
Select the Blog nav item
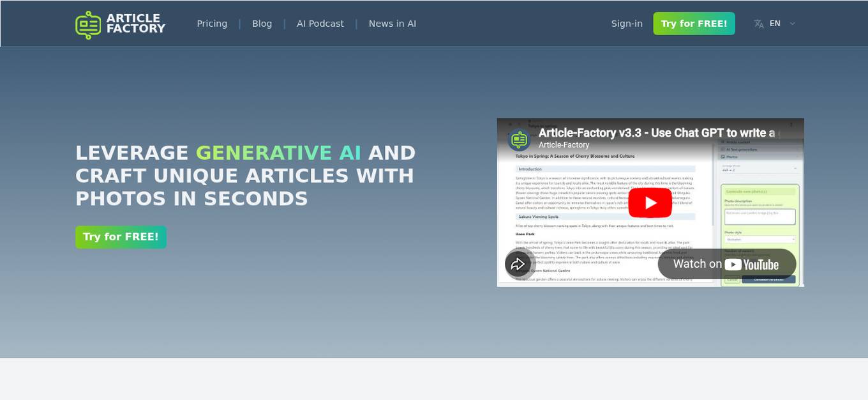click(x=262, y=23)
